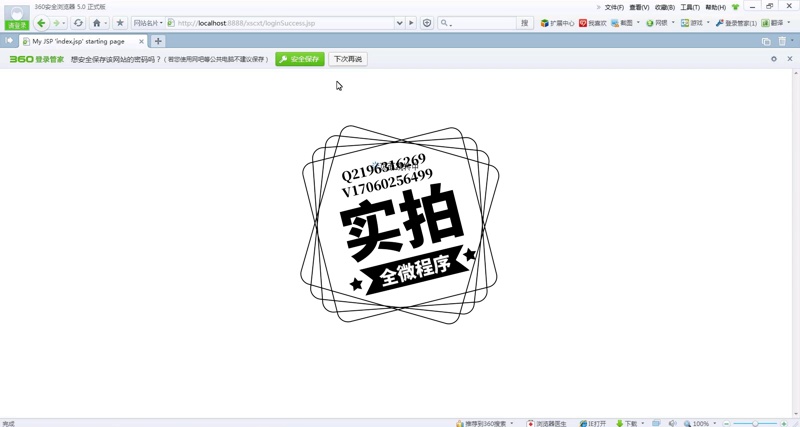Mute the browser sound in status bar

[672, 423]
